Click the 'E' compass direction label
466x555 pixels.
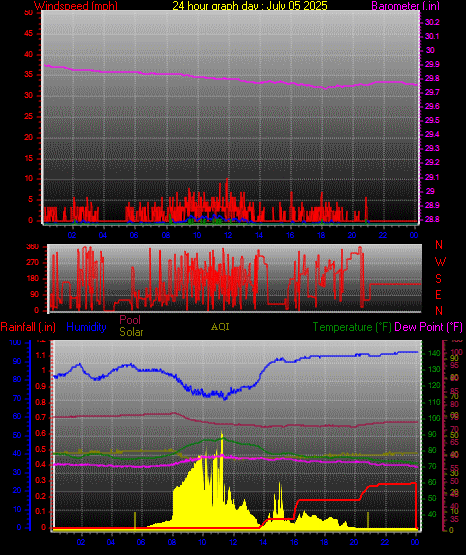[x=438, y=294]
